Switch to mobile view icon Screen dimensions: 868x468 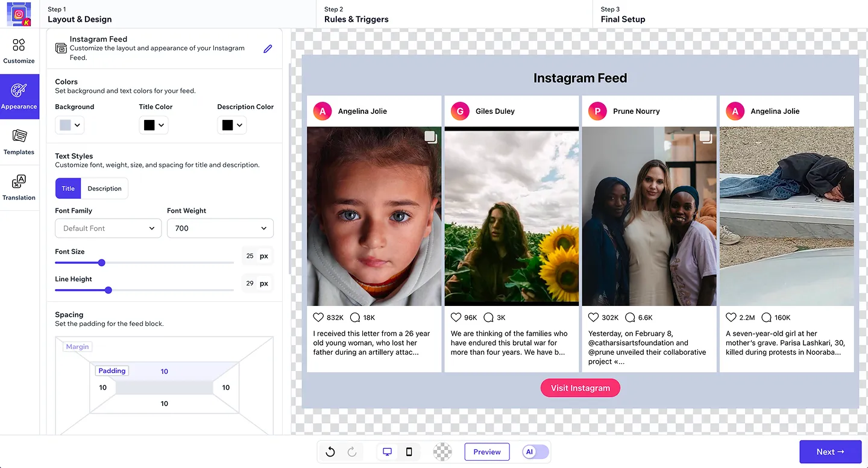coord(409,452)
